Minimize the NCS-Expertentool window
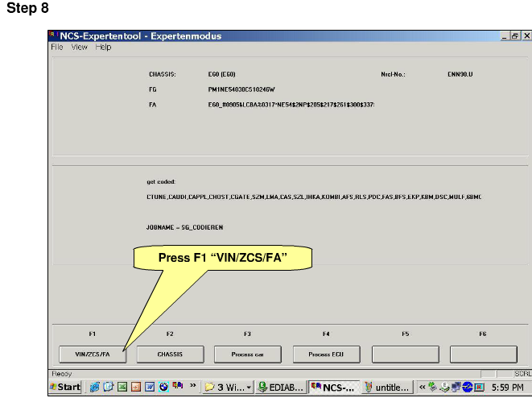 tap(505, 35)
